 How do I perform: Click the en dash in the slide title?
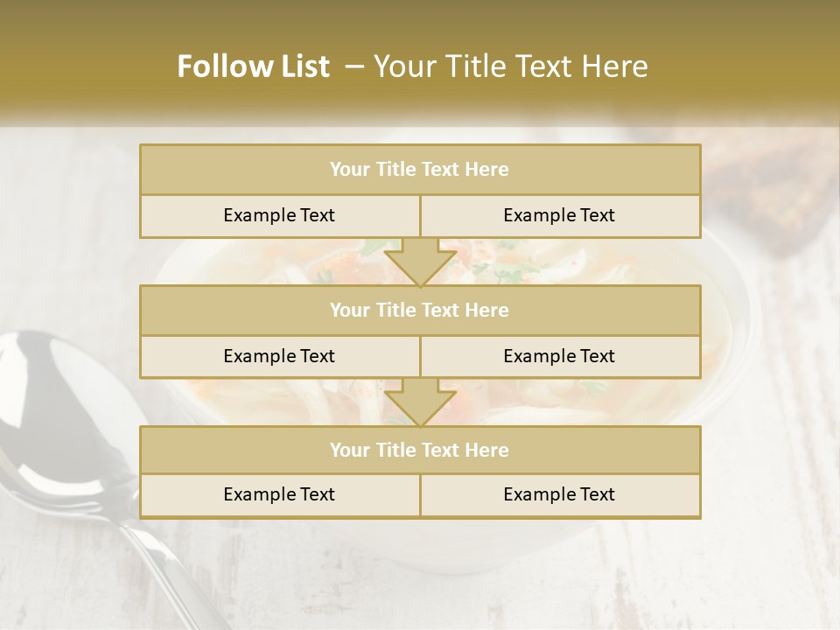354,67
